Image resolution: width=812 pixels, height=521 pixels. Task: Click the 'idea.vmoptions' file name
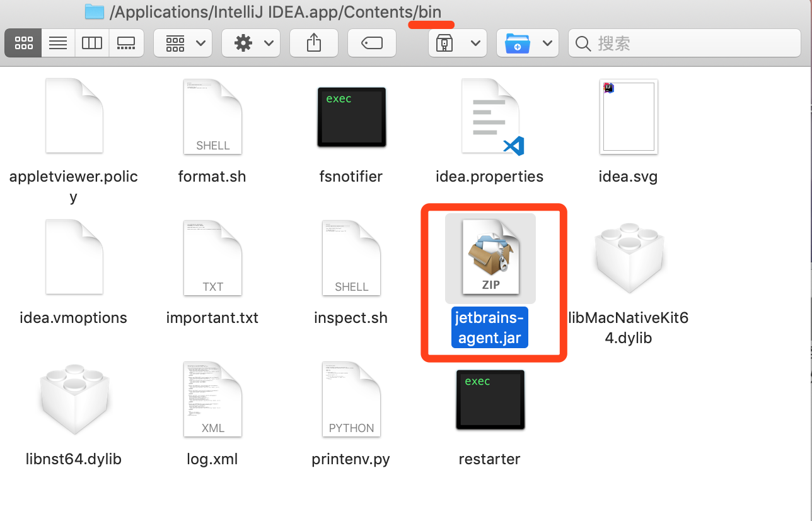tap(73, 318)
